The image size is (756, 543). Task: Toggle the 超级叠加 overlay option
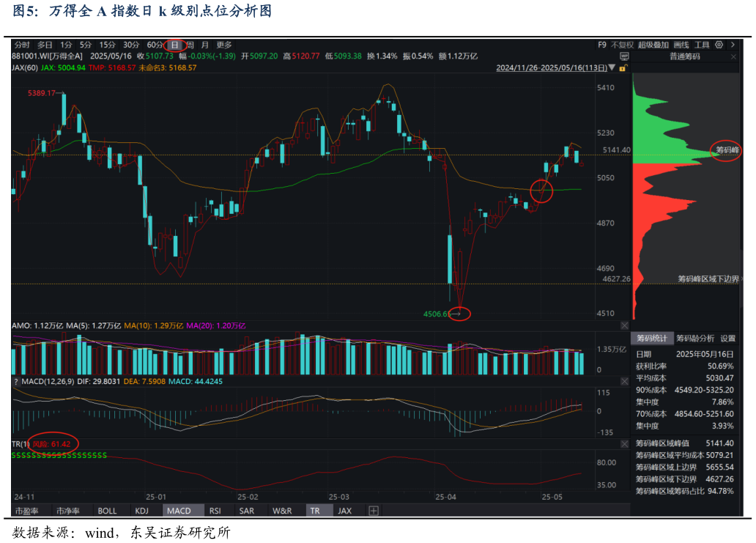pos(653,45)
